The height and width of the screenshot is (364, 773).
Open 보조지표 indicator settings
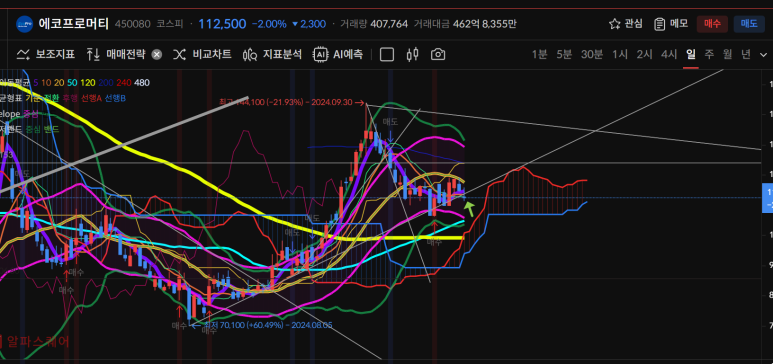[x=45, y=54]
